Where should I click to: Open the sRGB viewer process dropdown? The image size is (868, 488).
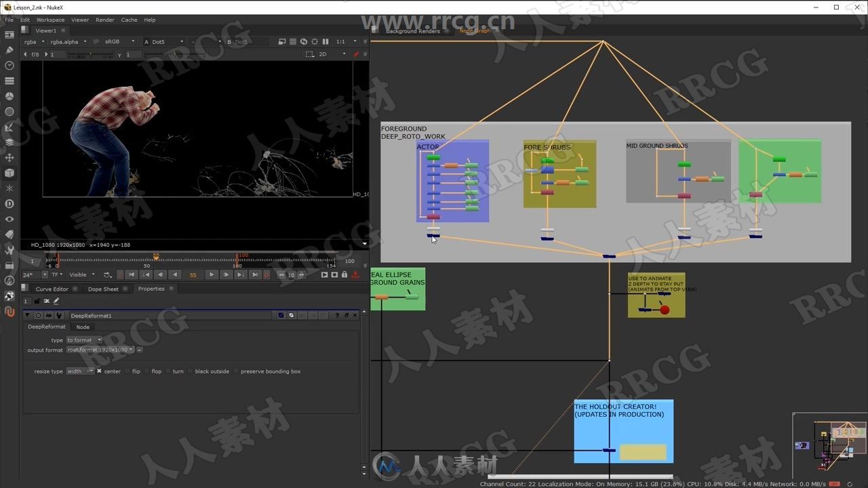119,41
